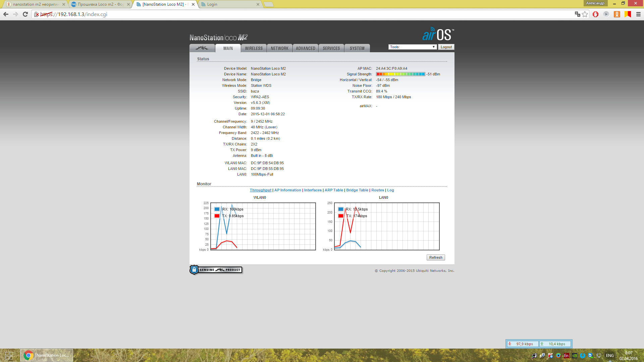Click the folder info tray icon
The image size is (644, 362).
(542, 356)
